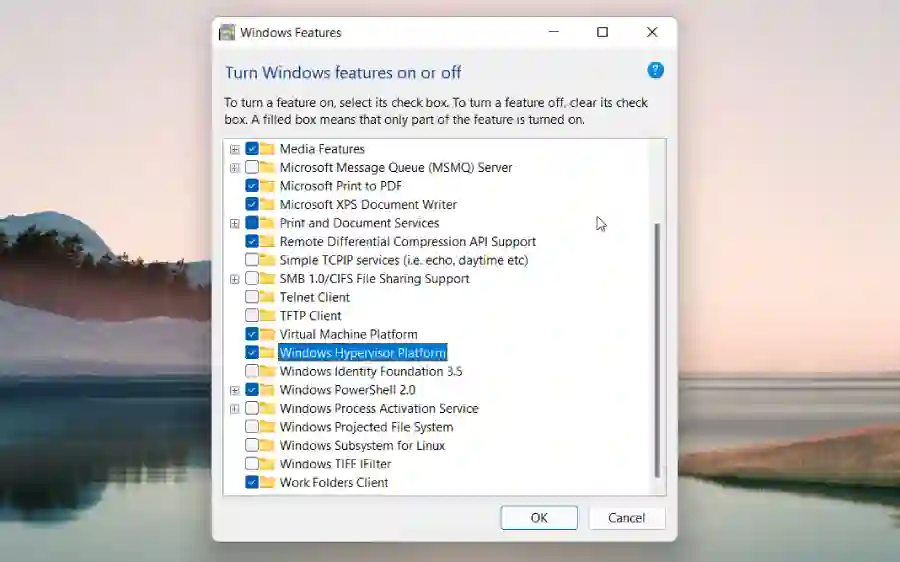Enable the Telnet Client checkbox
This screenshot has height=562, width=900.
pyautogui.click(x=251, y=297)
